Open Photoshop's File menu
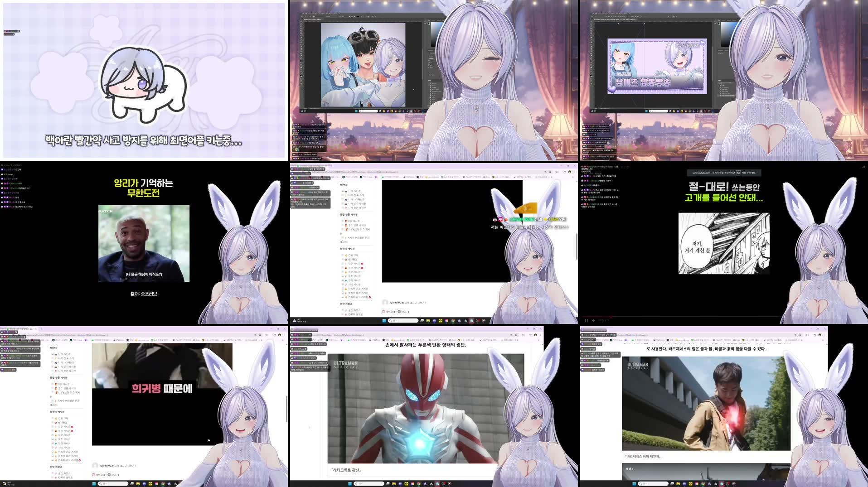Viewport: 868px width, 487px height. 303,14
